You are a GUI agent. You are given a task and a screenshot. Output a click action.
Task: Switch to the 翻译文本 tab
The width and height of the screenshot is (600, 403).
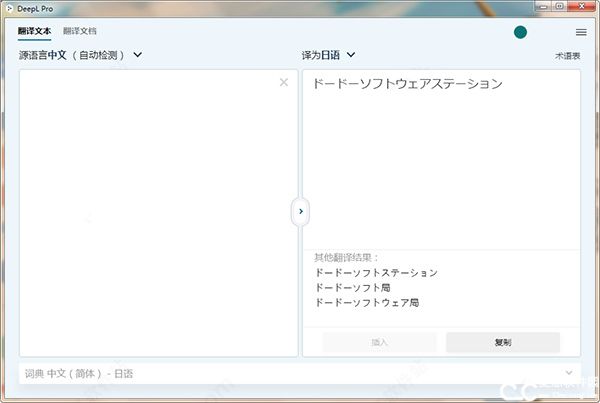[x=34, y=31]
